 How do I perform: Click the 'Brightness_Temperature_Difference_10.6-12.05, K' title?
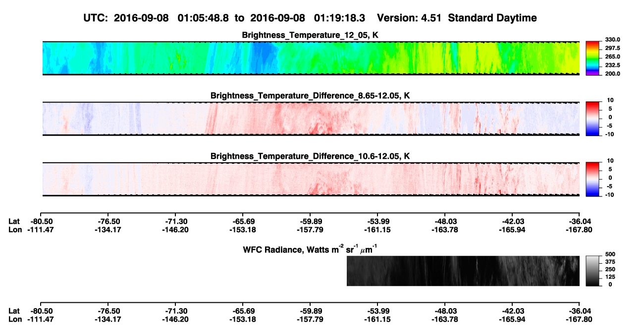point(311,156)
